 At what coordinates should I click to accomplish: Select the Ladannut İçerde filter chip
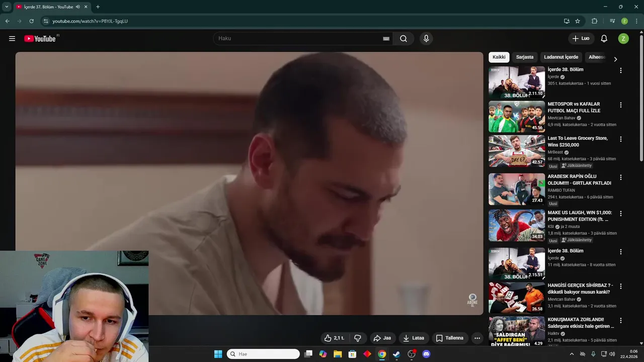coord(561,57)
